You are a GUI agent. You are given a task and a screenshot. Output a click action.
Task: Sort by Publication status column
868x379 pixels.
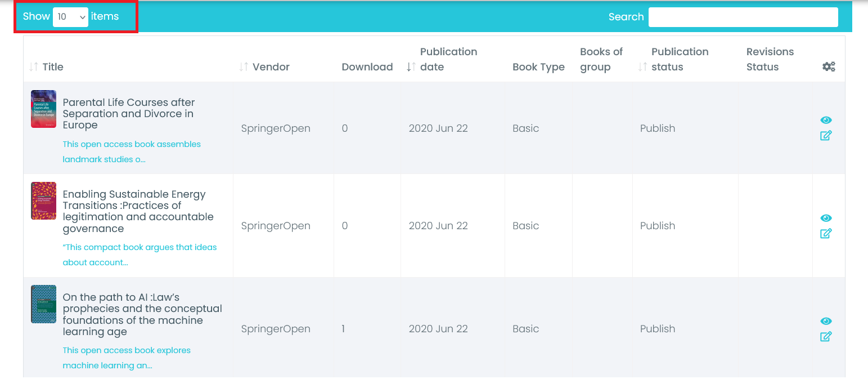(x=642, y=67)
